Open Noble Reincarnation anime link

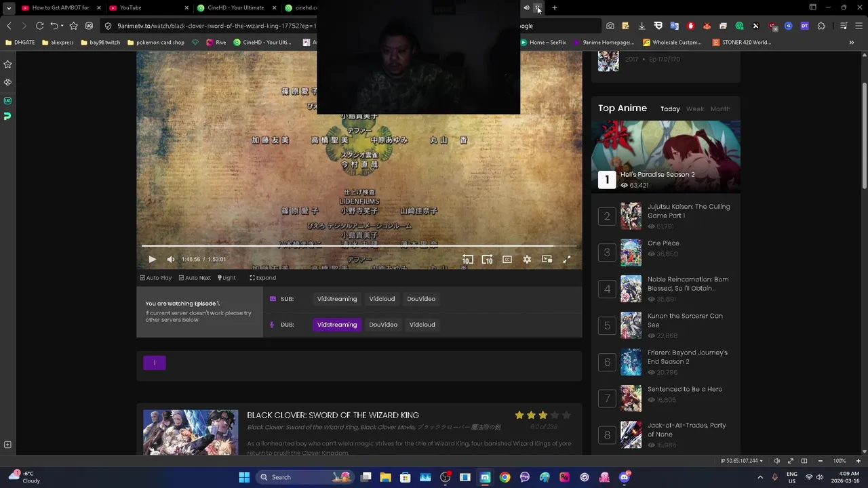click(x=688, y=283)
